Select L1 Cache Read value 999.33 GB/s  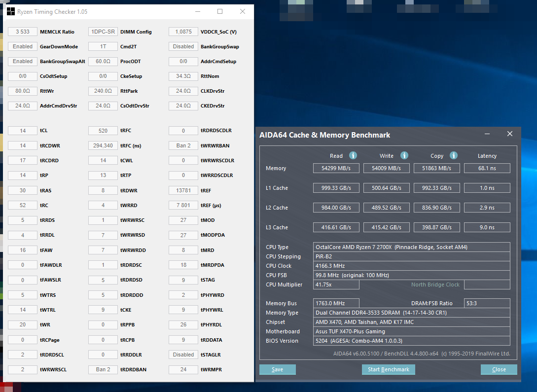[336, 188]
